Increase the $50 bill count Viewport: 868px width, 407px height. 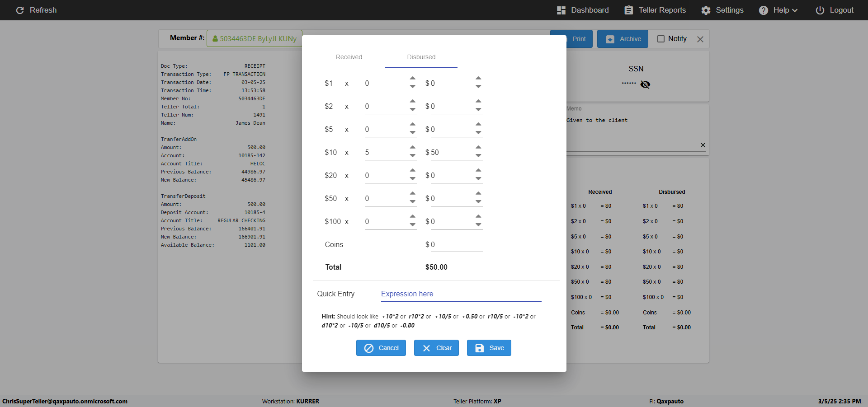[413, 194]
